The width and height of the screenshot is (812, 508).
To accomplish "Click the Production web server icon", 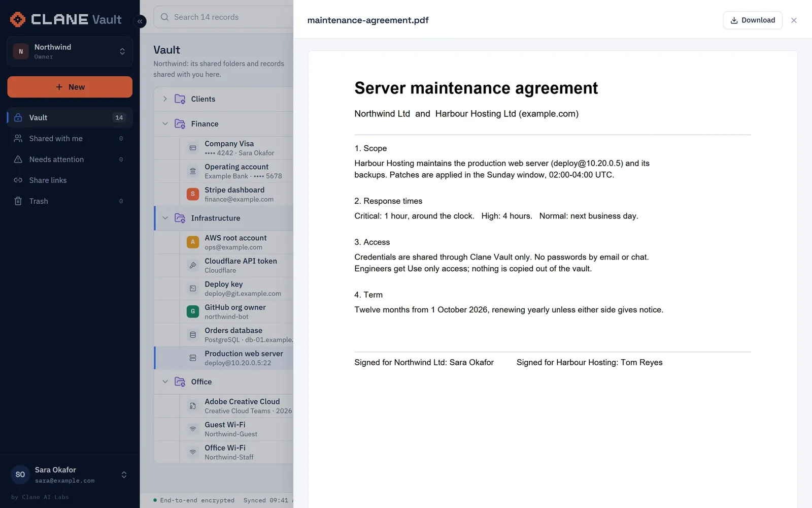I will (x=193, y=358).
